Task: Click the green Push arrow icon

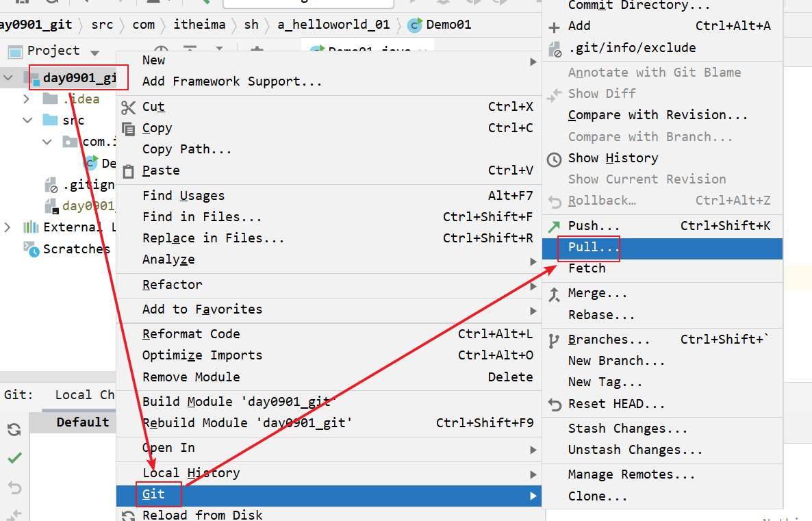Action: click(555, 226)
